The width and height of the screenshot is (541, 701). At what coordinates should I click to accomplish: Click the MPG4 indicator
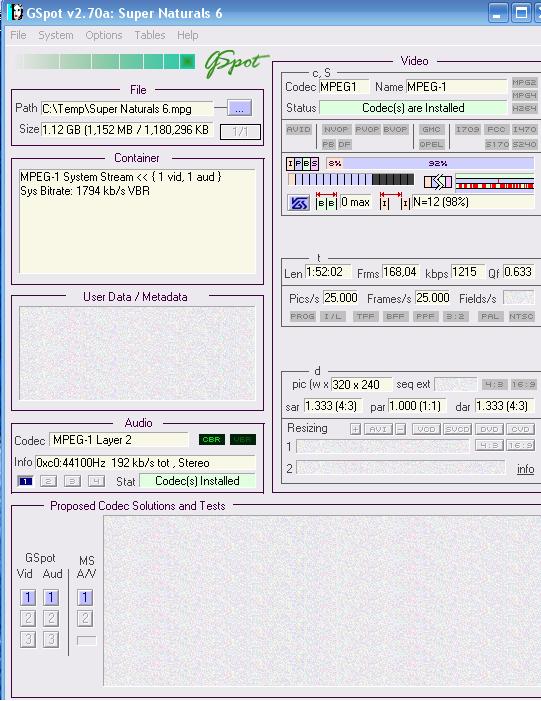524,95
